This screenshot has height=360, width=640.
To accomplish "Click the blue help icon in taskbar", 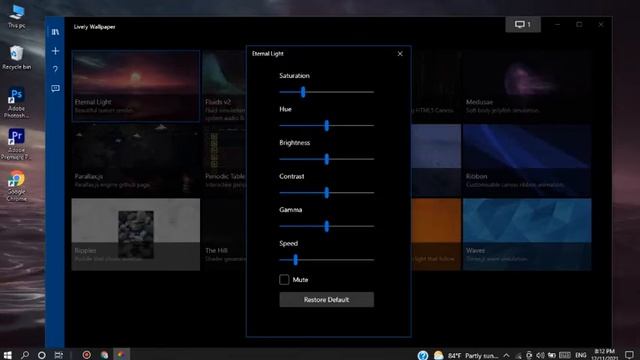I will pyautogui.click(x=423, y=356).
